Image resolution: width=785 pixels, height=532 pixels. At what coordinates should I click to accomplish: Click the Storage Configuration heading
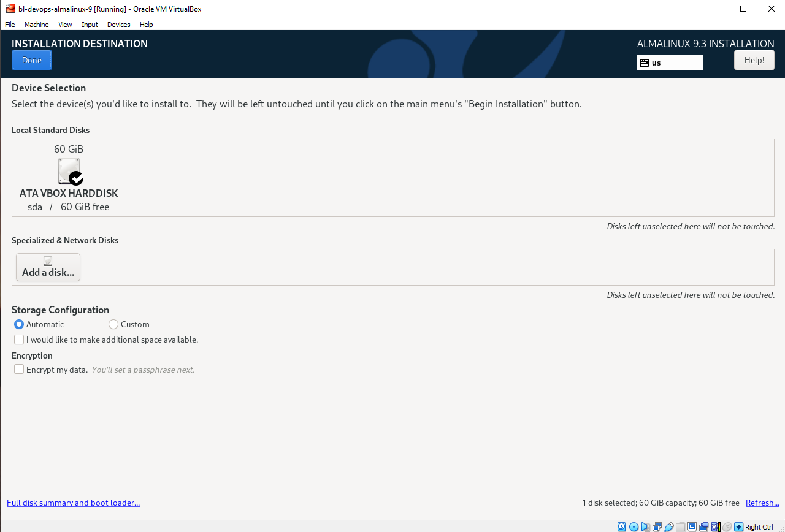tap(60, 310)
